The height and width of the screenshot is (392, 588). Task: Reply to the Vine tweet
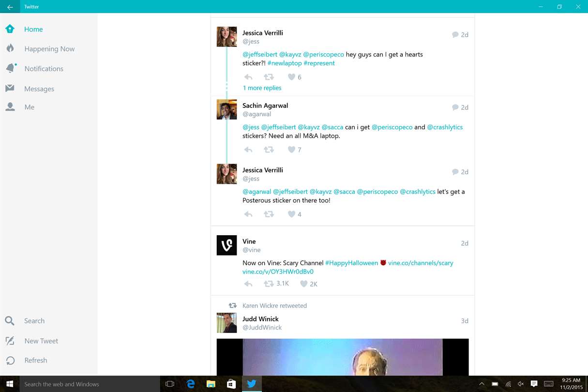click(x=248, y=284)
